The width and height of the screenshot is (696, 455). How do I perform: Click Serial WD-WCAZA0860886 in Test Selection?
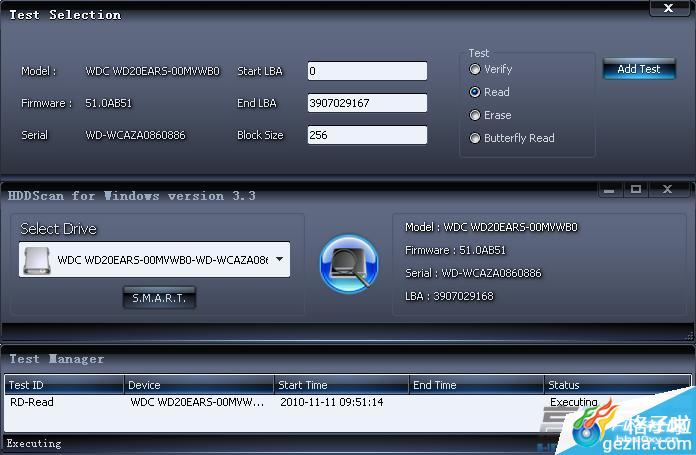click(135, 135)
